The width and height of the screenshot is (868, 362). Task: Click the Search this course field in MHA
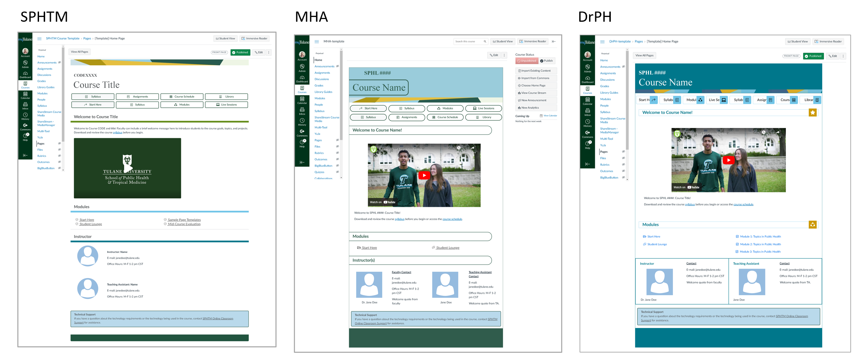pos(468,41)
